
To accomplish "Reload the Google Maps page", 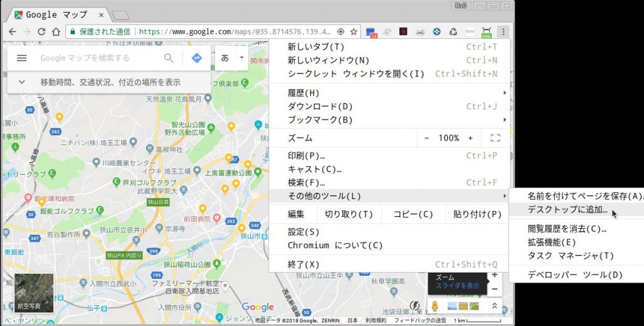I will [41, 31].
